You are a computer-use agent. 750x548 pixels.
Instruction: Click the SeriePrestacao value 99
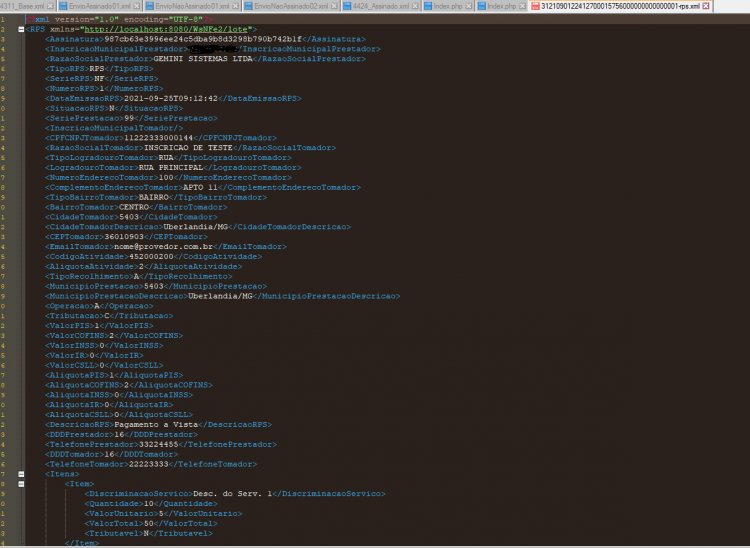tap(129, 118)
